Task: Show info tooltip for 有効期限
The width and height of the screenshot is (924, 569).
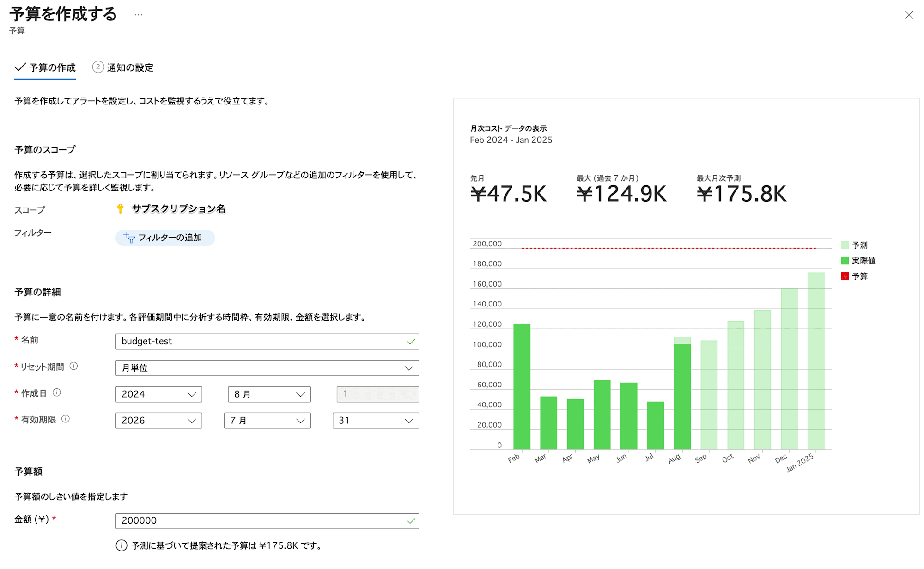Action: click(66, 419)
